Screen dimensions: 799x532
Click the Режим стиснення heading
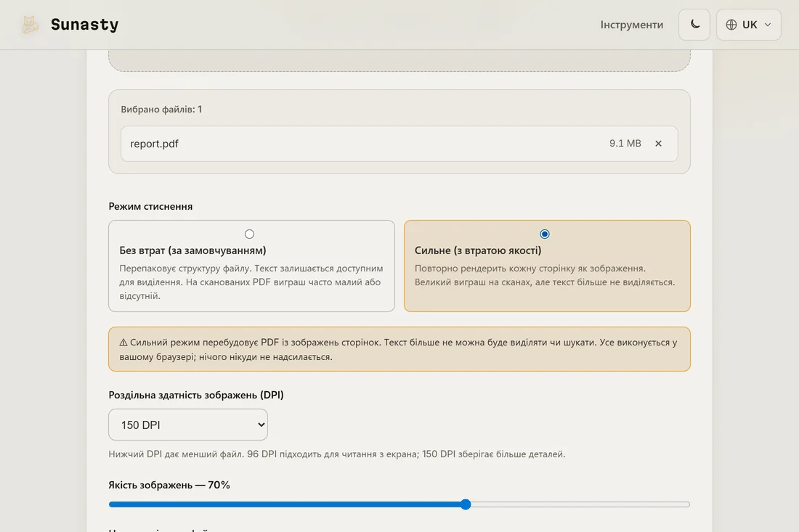coord(150,206)
